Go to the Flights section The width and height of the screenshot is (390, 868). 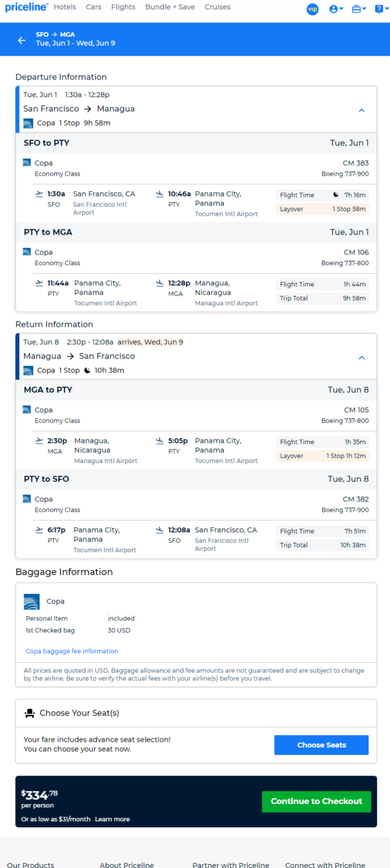click(x=123, y=8)
